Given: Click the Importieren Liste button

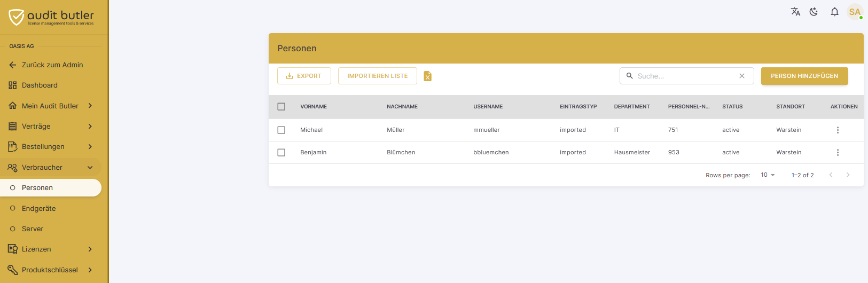Looking at the screenshot, I should [x=378, y=76].
